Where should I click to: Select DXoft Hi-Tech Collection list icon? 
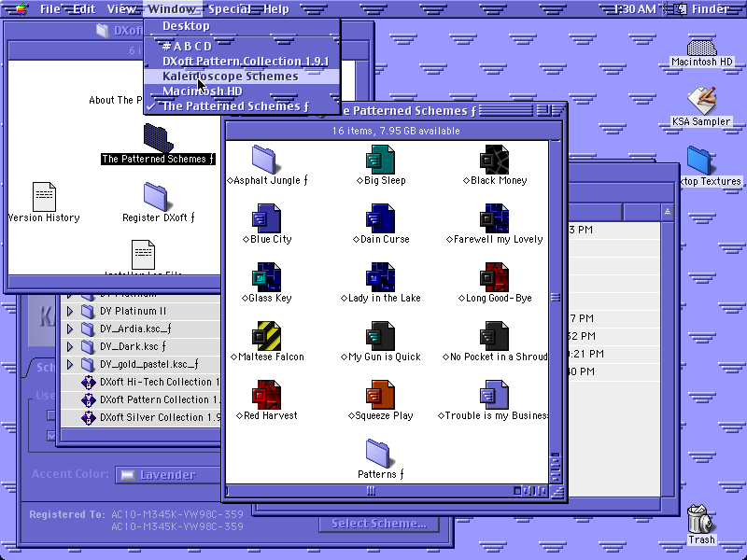[88, 383]
